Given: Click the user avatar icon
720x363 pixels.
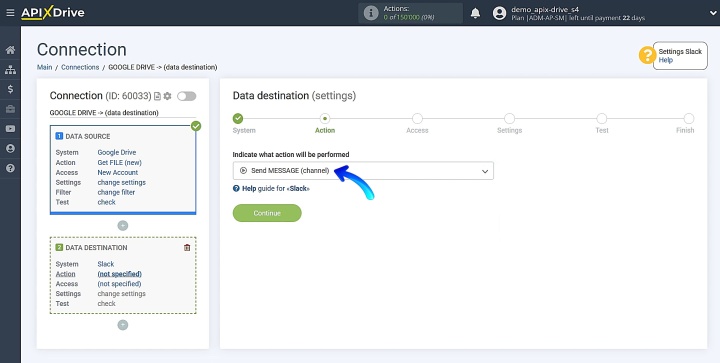Looking at the screenshot, I should [499, 13].
